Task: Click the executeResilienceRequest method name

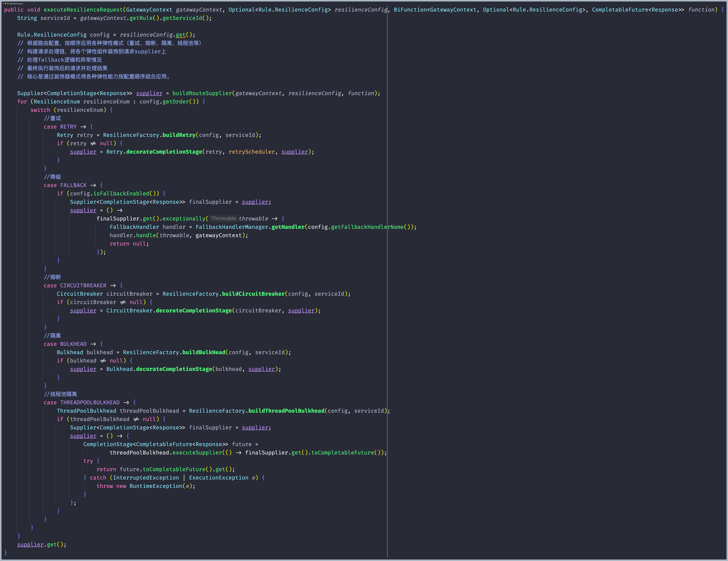Action: (83, 10)
